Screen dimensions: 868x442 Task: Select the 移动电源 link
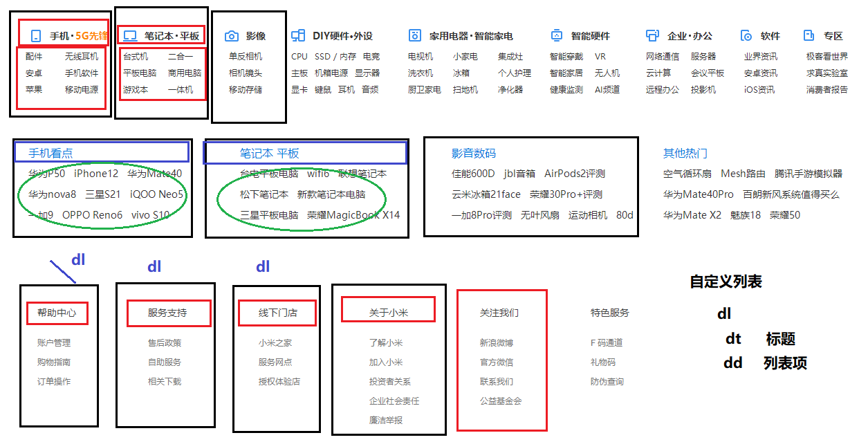(x=82, y=89)
